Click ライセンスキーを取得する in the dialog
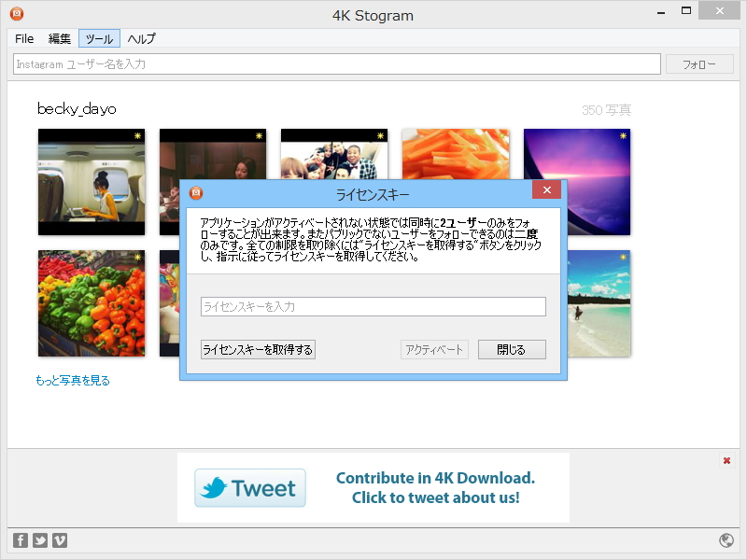This screenshot has width=747, height=560. click(x=257, y=349)
